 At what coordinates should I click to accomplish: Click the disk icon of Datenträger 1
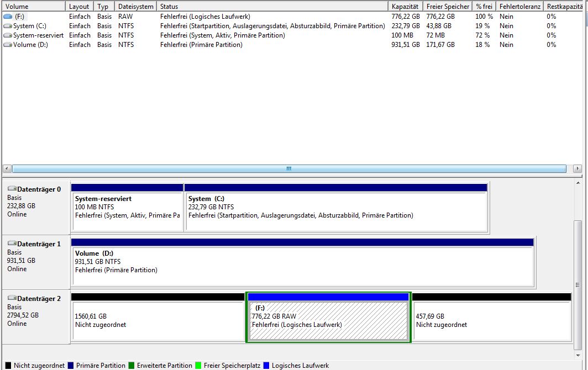12,244
